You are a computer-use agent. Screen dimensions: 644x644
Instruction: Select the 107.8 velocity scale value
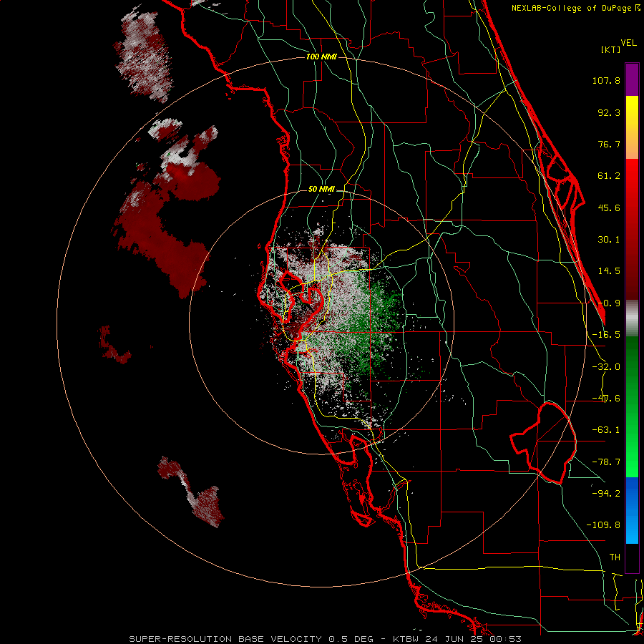point(606,80)
